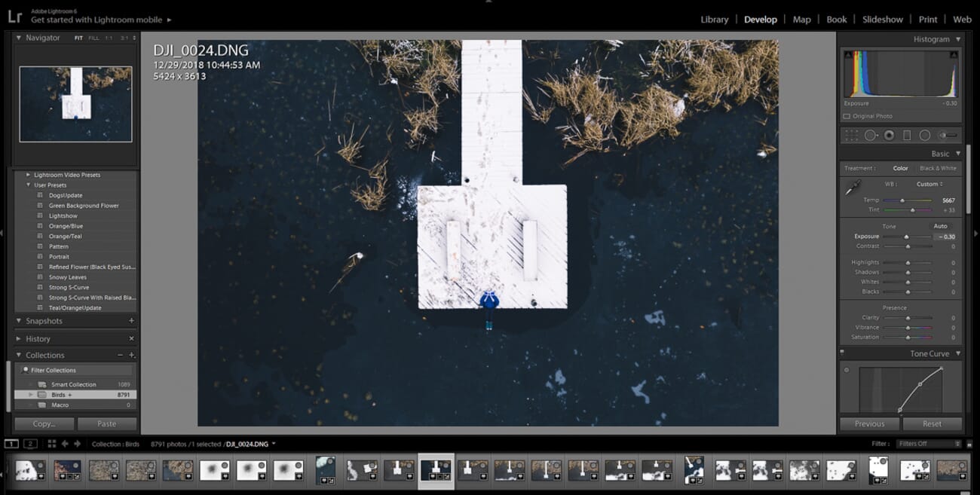This screenshot has width=980, height=495.
Task: Add a new snapshot with plus icon
Action: tap(131, 321)
